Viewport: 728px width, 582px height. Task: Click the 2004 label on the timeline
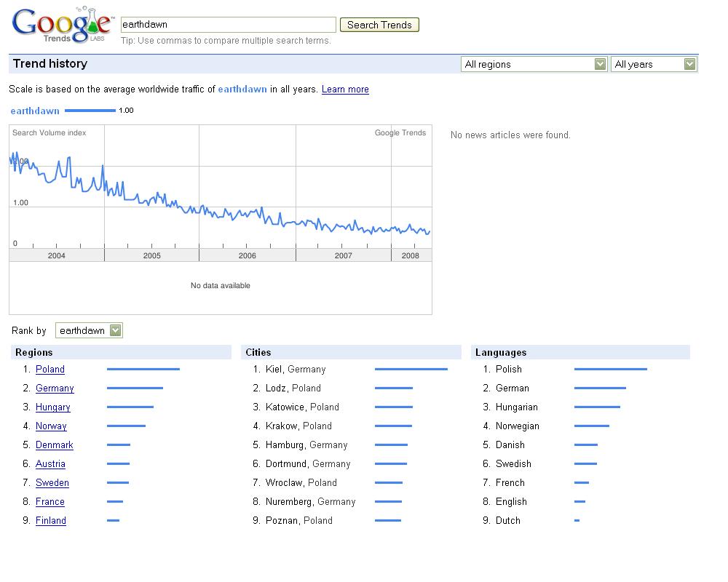56,255
